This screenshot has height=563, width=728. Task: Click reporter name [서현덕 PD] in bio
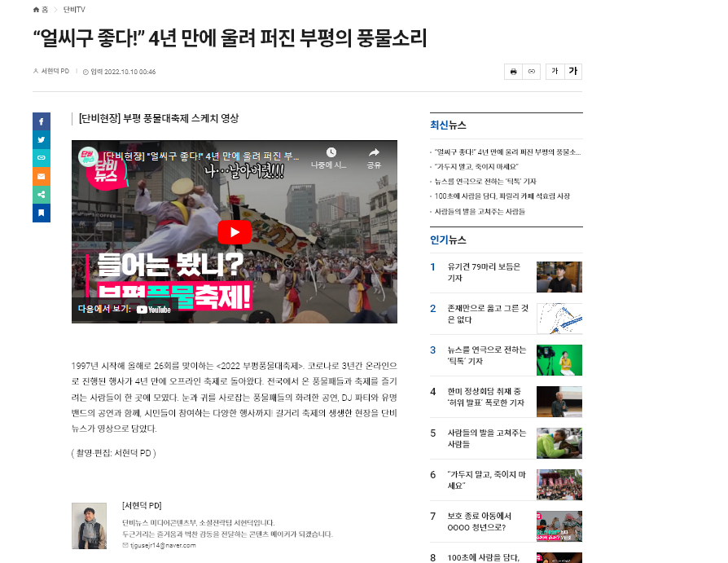click(x=142, y=505)
